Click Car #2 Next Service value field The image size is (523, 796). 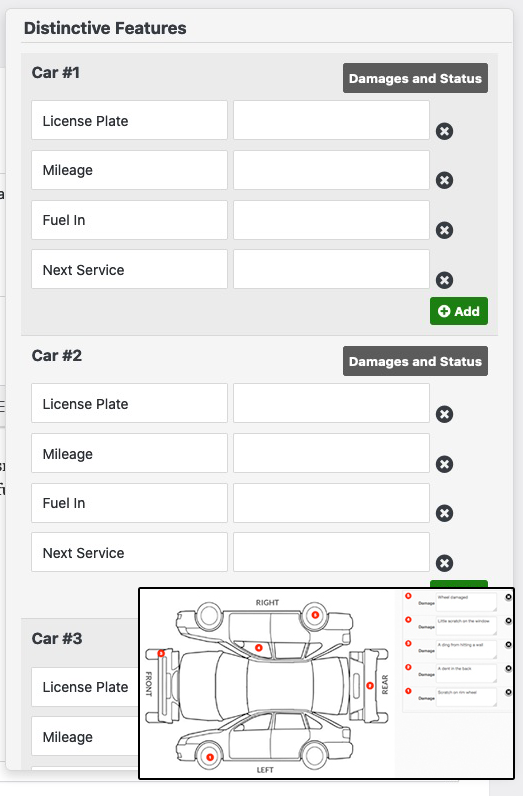[332, 552]
